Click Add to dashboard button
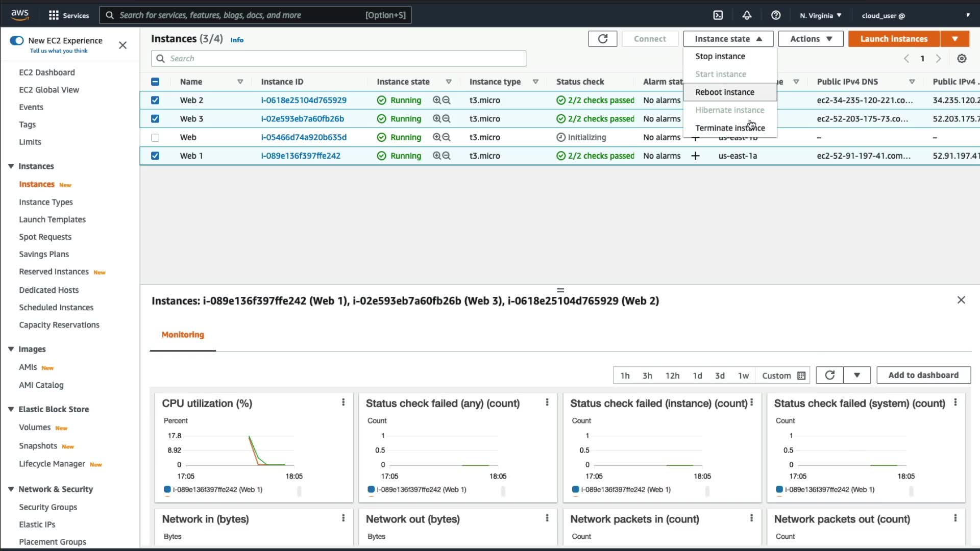This screenshot has width=980, height=551. tap(923, 375)
